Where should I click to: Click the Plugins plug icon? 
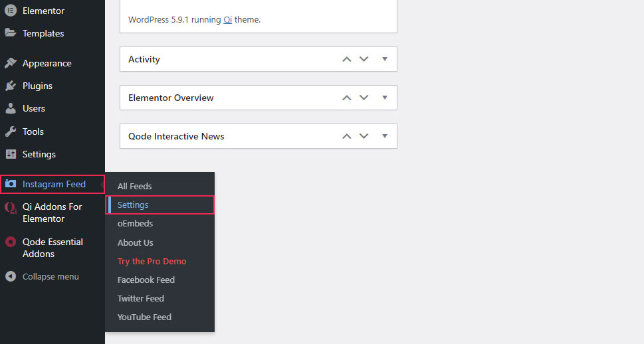[11, 86]
